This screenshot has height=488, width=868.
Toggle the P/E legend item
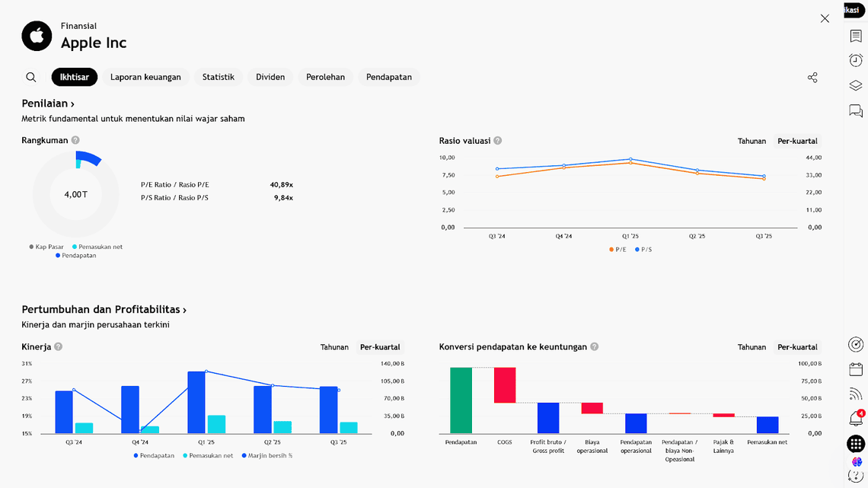pos(617,250)
